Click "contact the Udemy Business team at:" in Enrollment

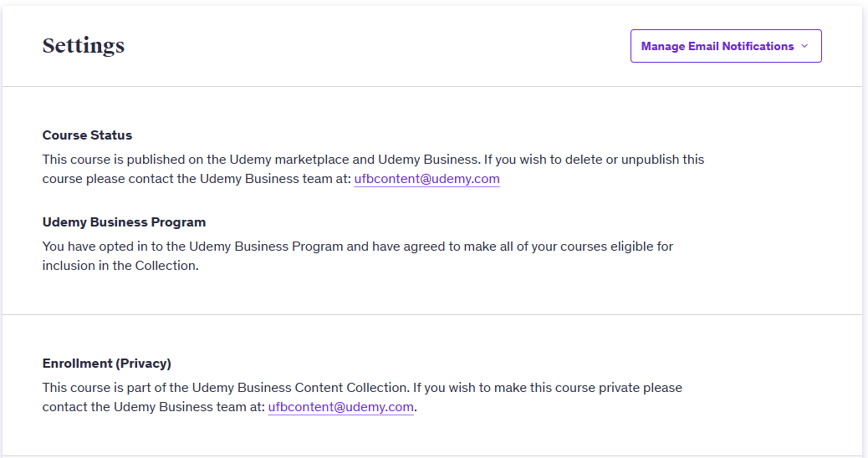point(153,407)
